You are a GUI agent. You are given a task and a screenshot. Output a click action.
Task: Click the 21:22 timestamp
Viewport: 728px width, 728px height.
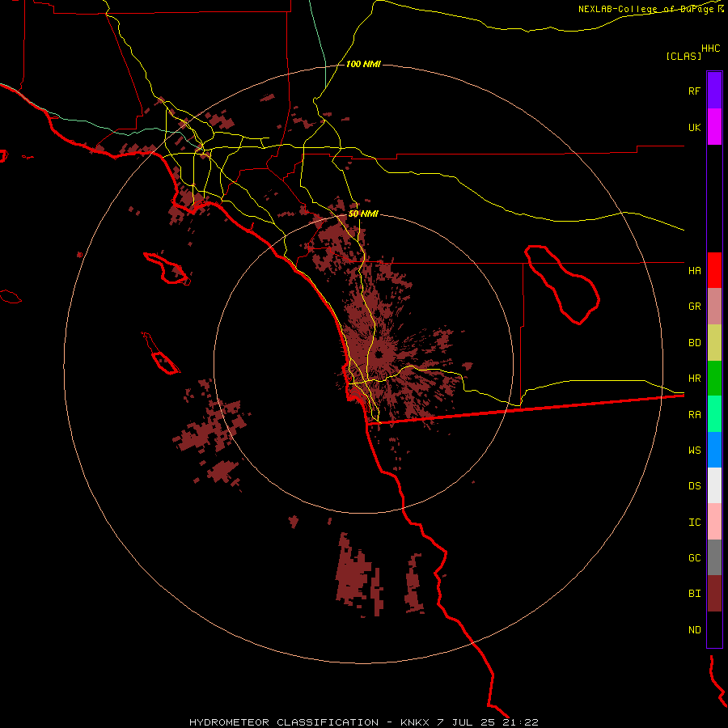(x=520, y=722)
